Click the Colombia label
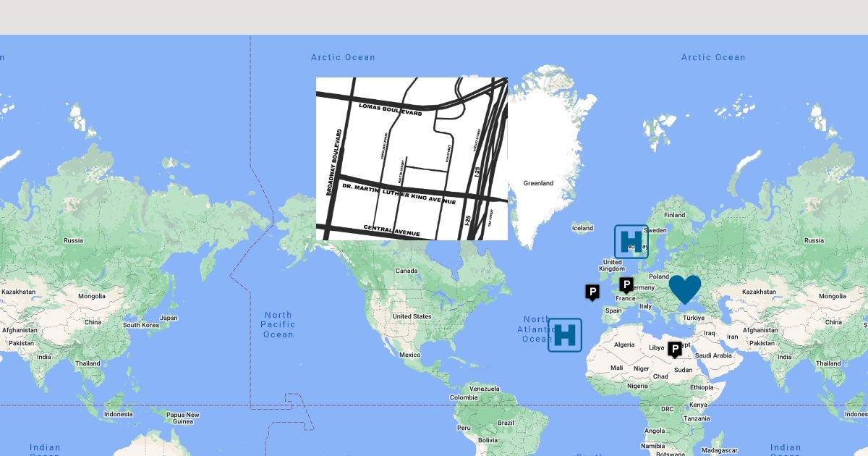Viewport: 868px width, 456px height. [x=463, y=397]
